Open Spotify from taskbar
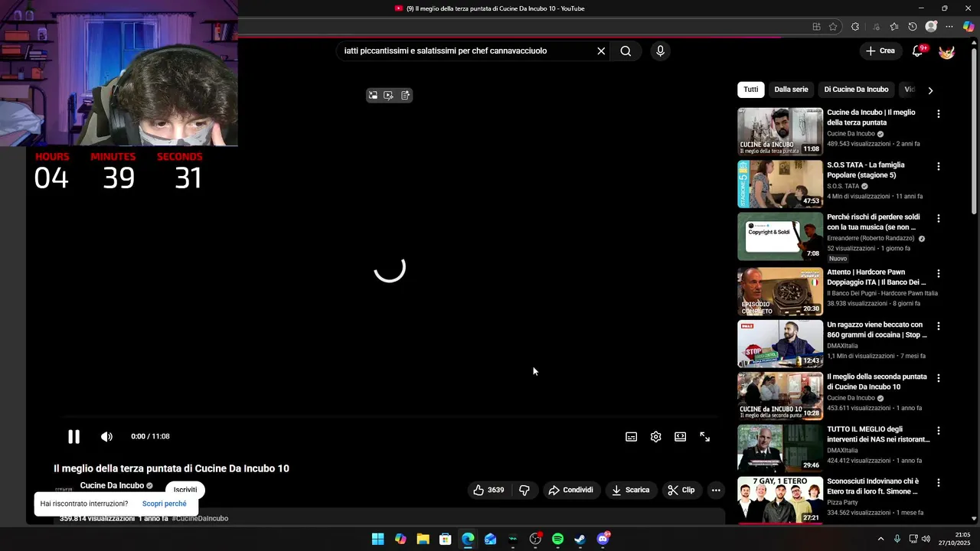Screen dimensions: 980x551 coord(557,540)
